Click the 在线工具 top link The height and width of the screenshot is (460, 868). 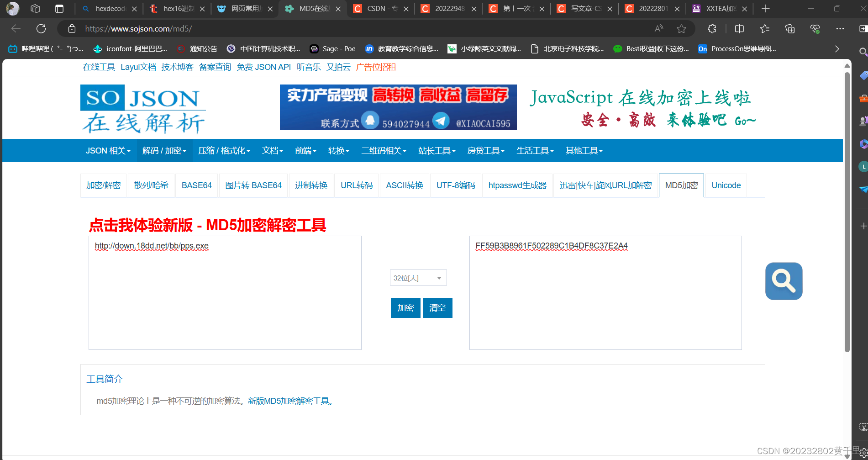[99, 67]
